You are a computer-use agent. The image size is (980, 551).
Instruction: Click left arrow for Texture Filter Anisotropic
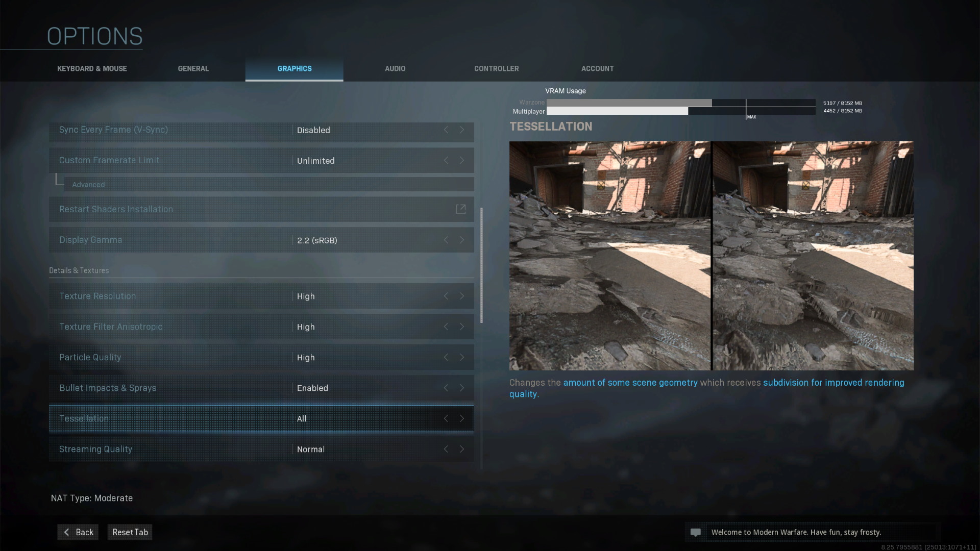click(x=446, y=327)
